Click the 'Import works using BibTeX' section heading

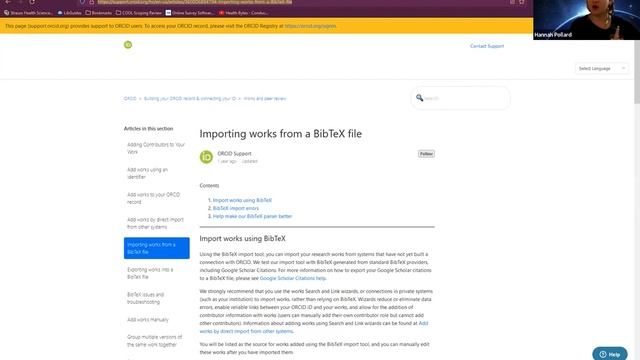pyautogui.click(x=242, y=238)
